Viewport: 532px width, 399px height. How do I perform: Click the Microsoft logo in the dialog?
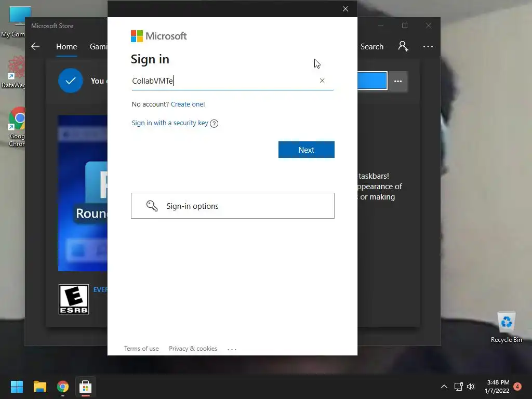coord(159,36)
